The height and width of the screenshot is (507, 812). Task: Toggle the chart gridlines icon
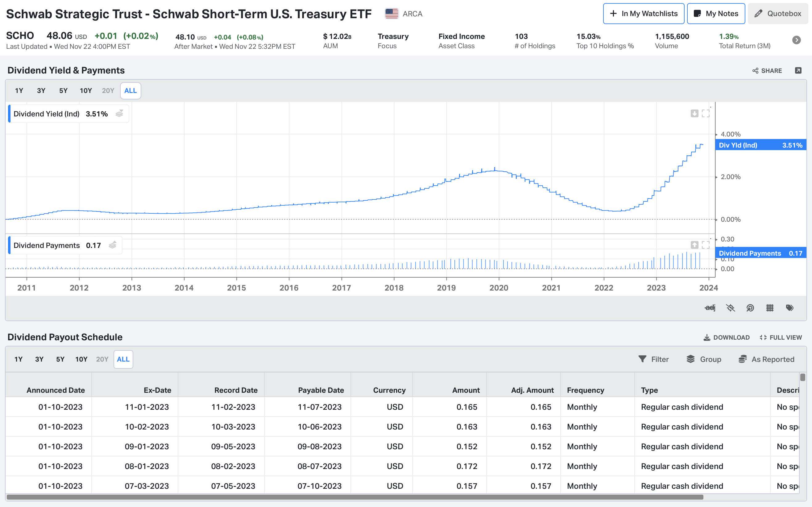tap(770, 308)
